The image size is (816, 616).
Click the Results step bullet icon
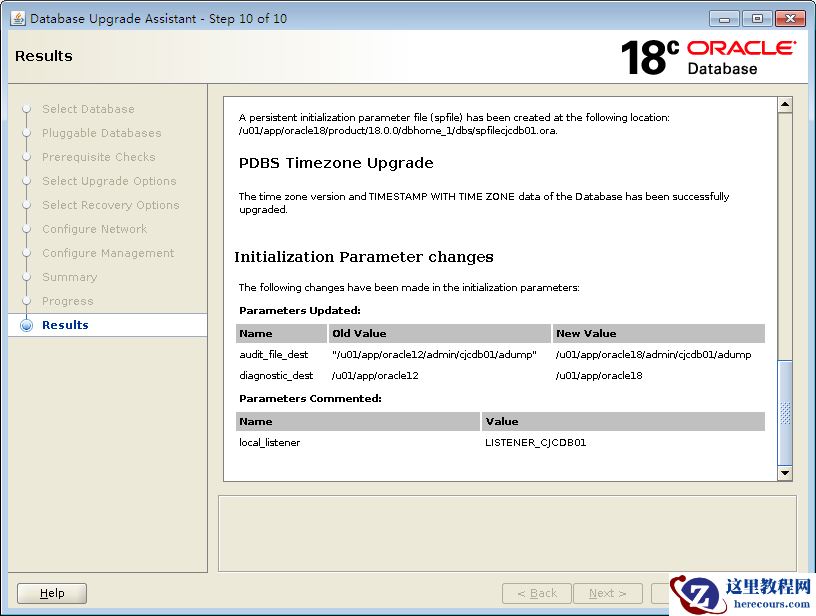[26, 325]
